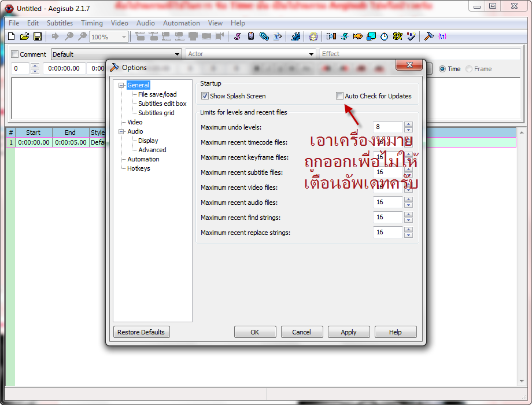Close the Options dialog
This screenshot has height=405, width=532.
click(409, 65)
